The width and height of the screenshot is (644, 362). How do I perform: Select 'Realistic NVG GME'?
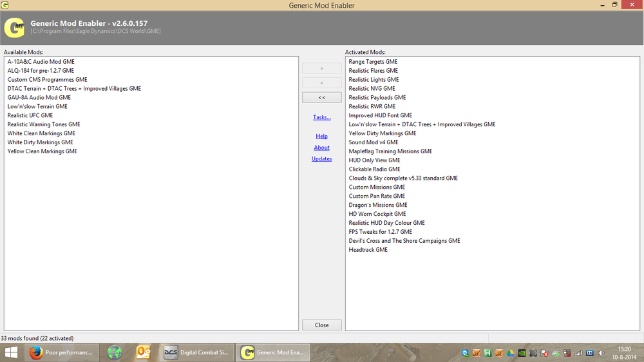click(372, 89)
